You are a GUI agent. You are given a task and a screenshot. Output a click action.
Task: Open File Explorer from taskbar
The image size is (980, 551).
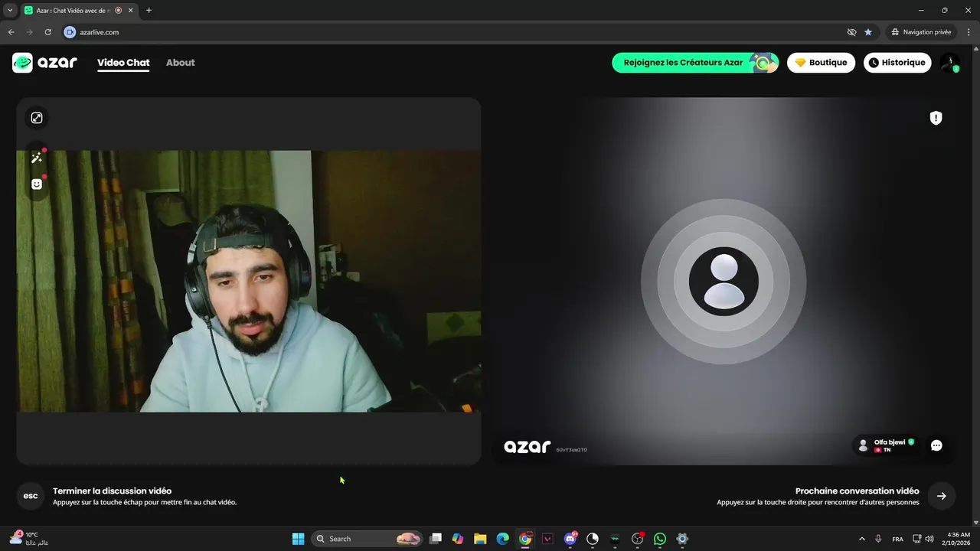click(x=480, y=539)
